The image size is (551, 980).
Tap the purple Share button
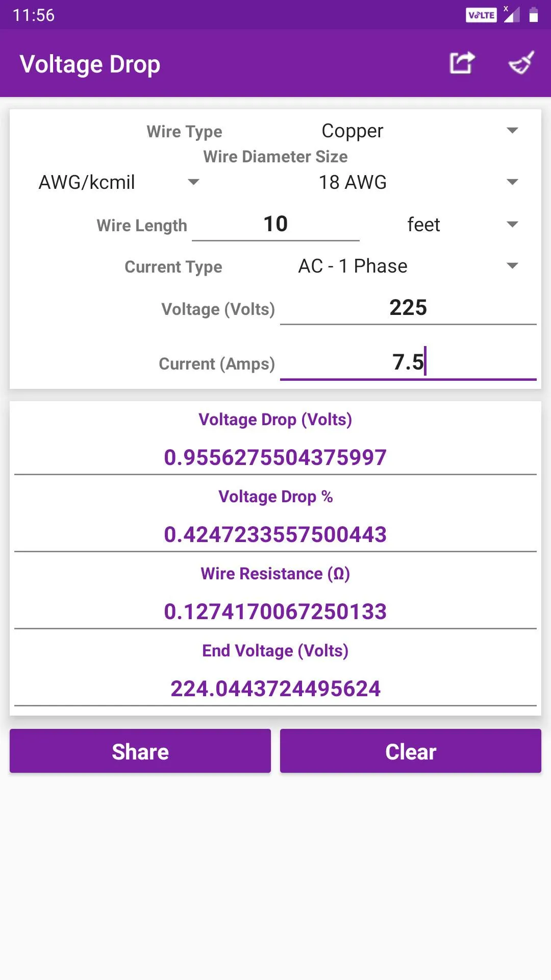[140, 751]
